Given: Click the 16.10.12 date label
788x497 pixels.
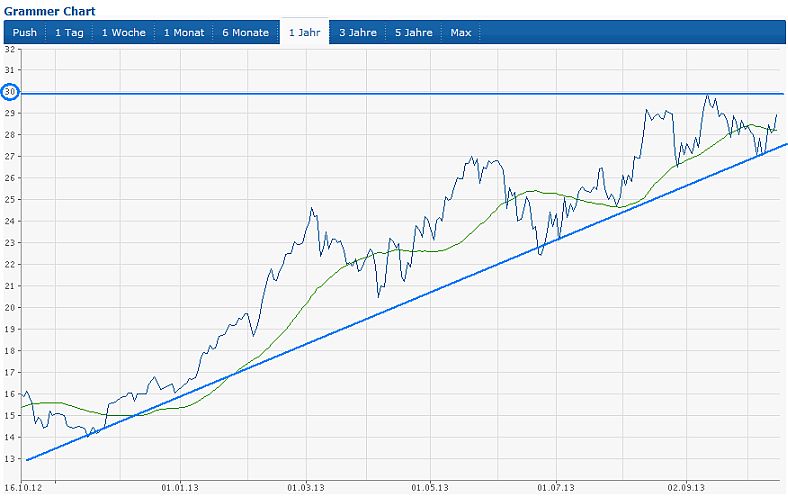Looking at the screenshot, I should 22,488.
